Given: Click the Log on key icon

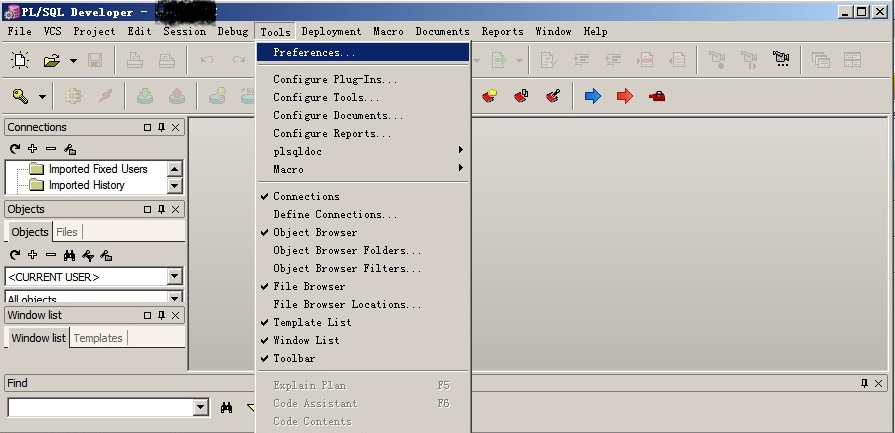Looking at the screenshot, I should (x=21, y=96).
